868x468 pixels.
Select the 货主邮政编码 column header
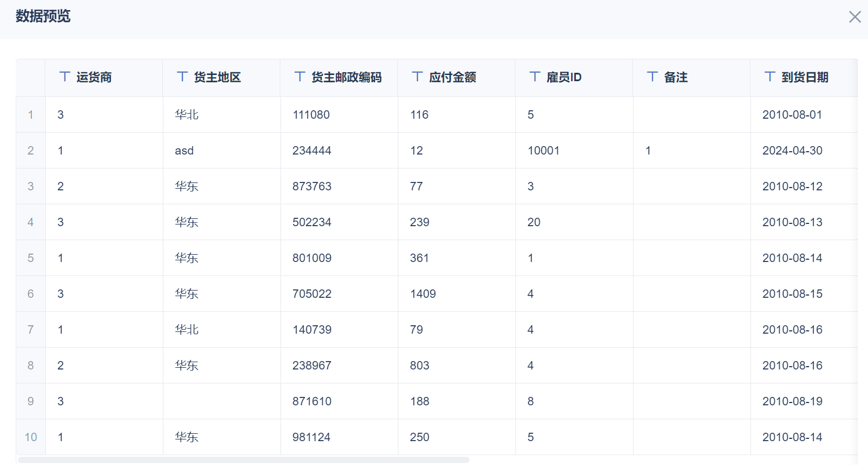346,77
